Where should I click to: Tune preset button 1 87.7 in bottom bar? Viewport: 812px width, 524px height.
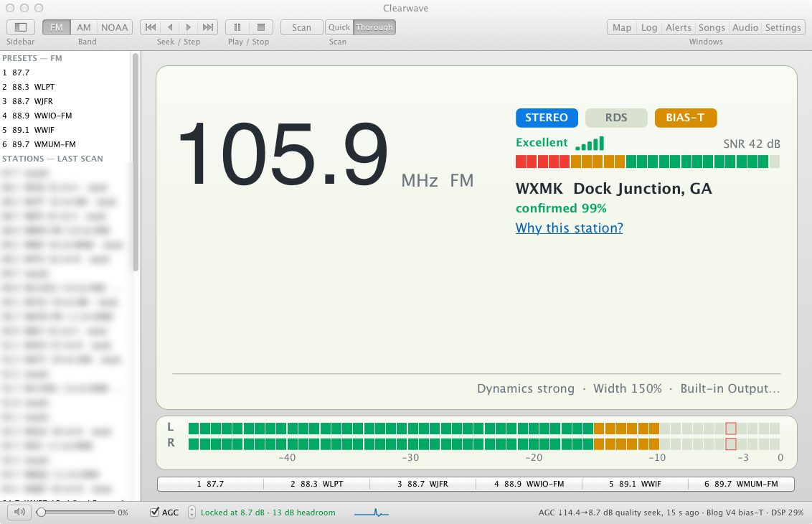[x=210, y=484]
